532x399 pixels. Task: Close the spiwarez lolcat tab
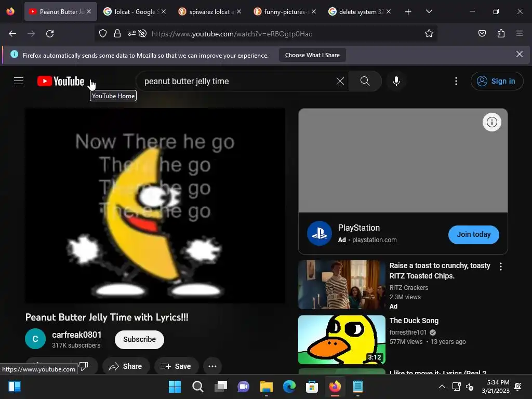coord(239,11)
